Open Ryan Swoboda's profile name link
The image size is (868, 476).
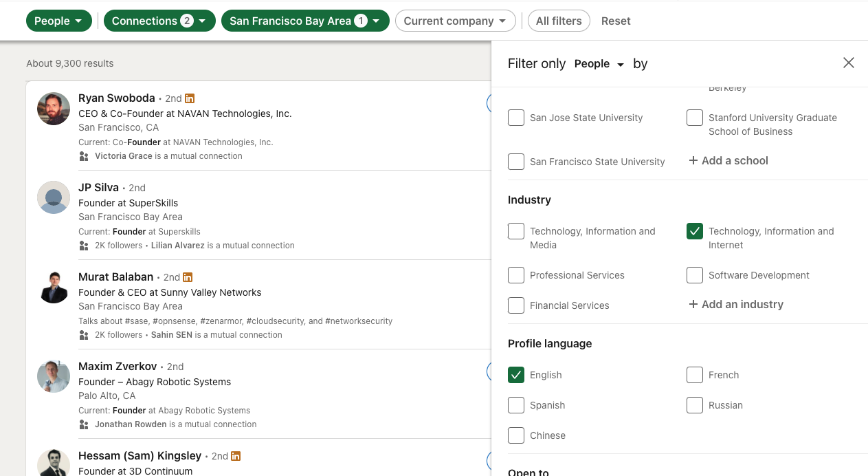117,98
